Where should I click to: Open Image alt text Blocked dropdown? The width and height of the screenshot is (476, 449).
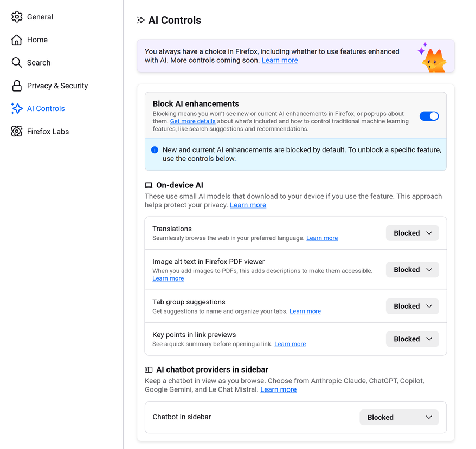pos(412,270)
